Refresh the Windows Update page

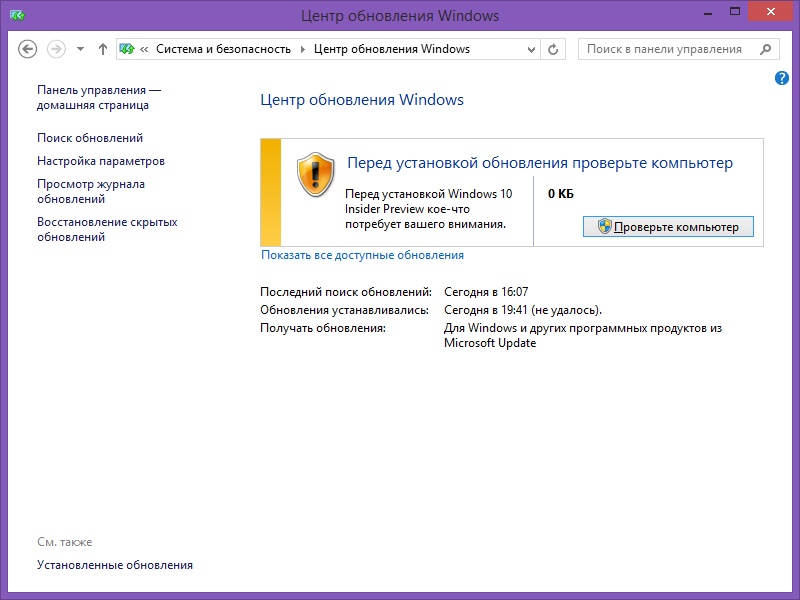(x=553, y=49)
